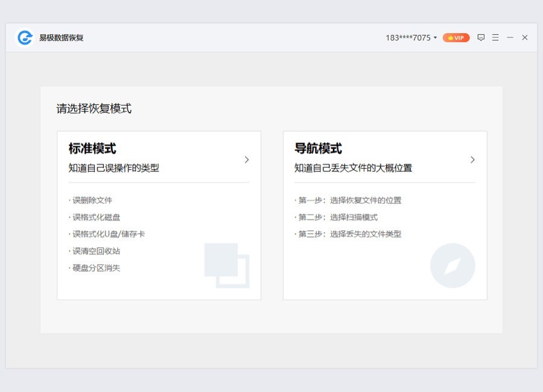Select the 标准模式 heading
This screenshot has width=543, height=392.
pyautogui.click(x=92, y=148)
